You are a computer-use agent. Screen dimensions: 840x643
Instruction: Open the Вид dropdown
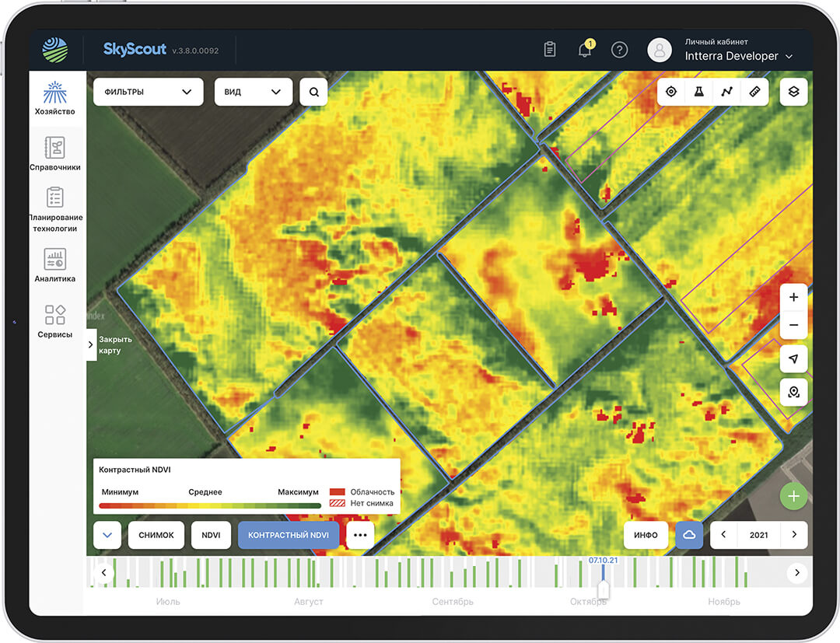[x=253, y=92]
